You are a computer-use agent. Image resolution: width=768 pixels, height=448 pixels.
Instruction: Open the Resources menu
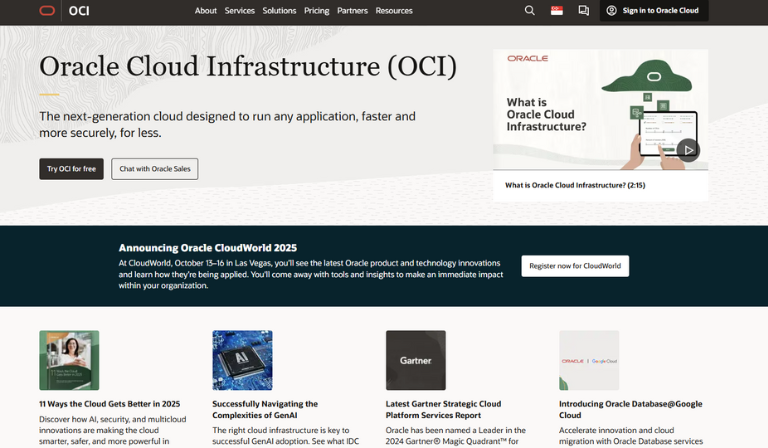(x=394, y=10)
